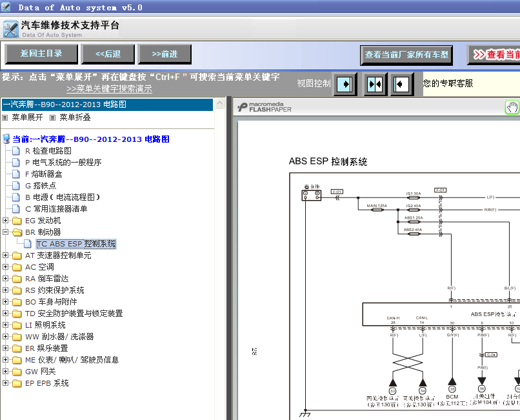Select GW 网关 label
Viewport: 520px width, 420px height.
point(41,372)
